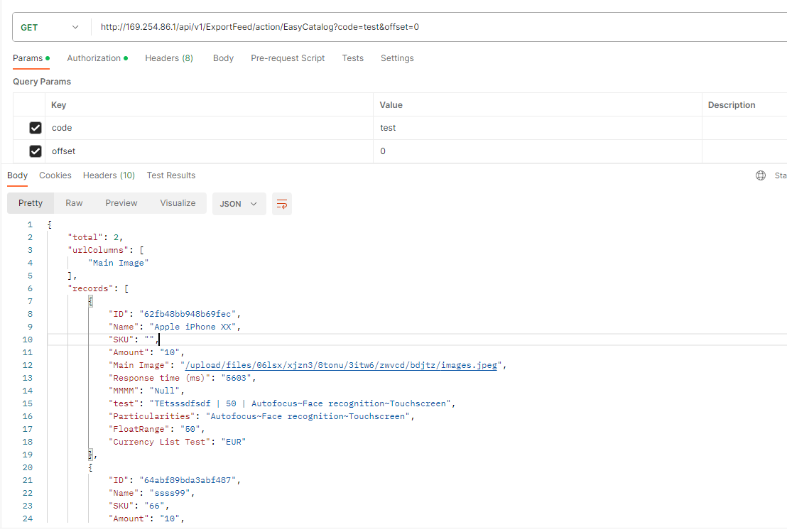The image size is (787, 532).
Task: Uncheck the offset query parameter
Action: tap(36, 151)
